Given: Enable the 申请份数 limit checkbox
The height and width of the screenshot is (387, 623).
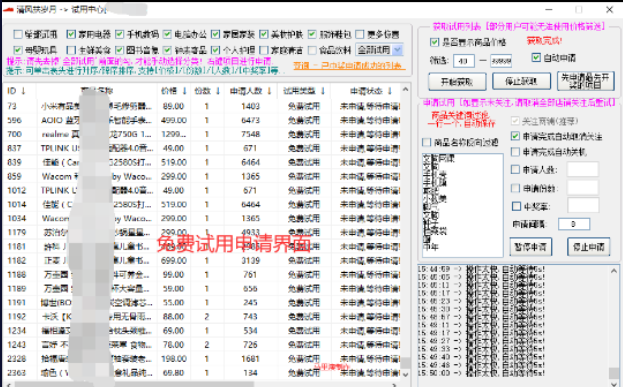Looking at the screenshot, I should (515, 188).
